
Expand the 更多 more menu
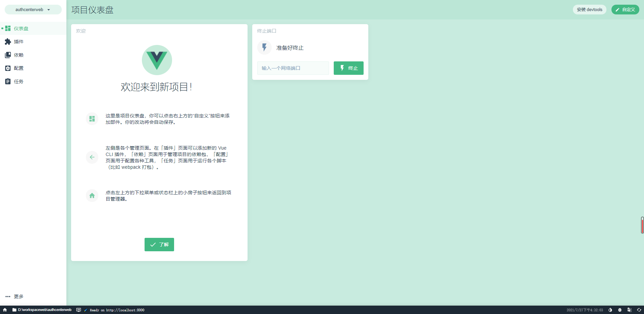coord(33,297)
